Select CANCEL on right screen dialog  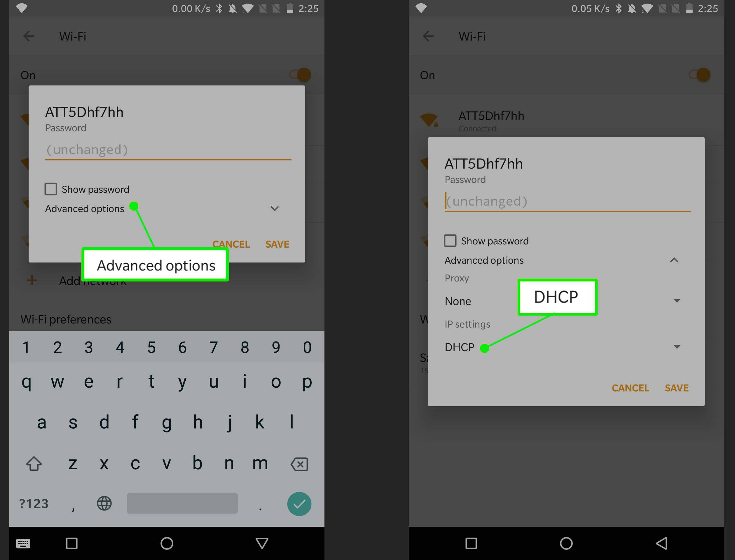pyautogui.click(x=630, y=387)
